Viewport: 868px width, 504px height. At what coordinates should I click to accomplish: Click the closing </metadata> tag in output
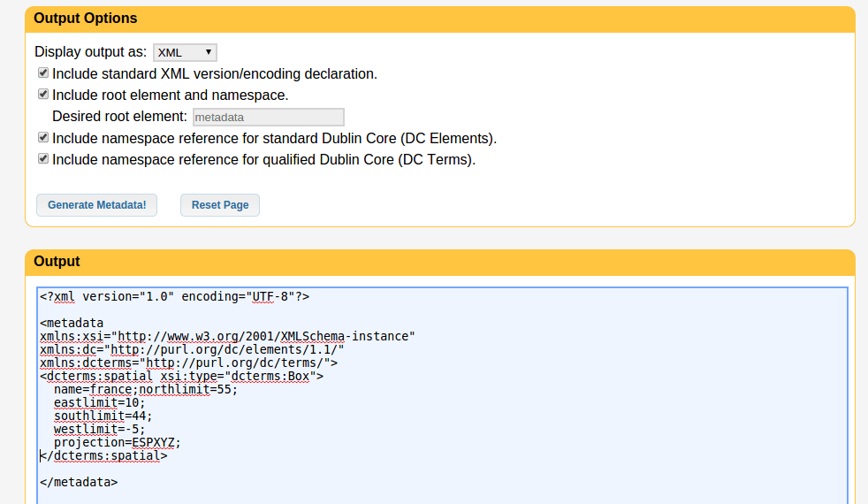(x=79, y=482)
